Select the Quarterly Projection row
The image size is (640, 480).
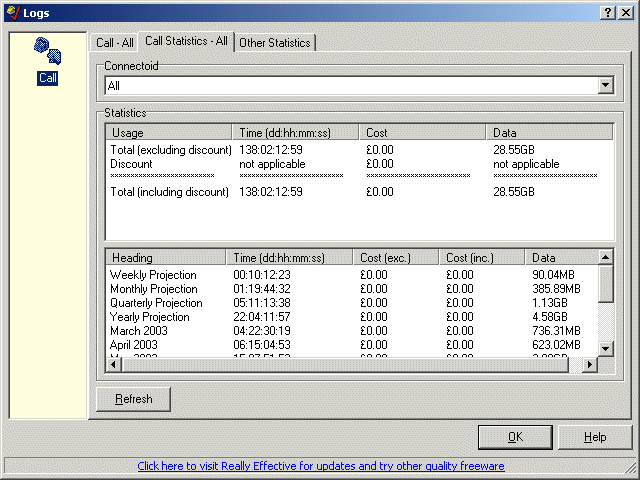tap(352, 302)
